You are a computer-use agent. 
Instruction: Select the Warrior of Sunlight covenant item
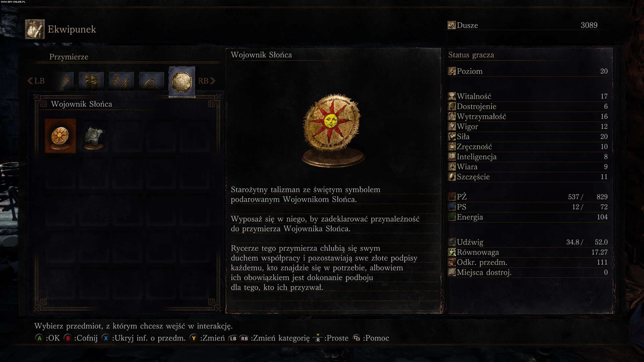point(60,136)
